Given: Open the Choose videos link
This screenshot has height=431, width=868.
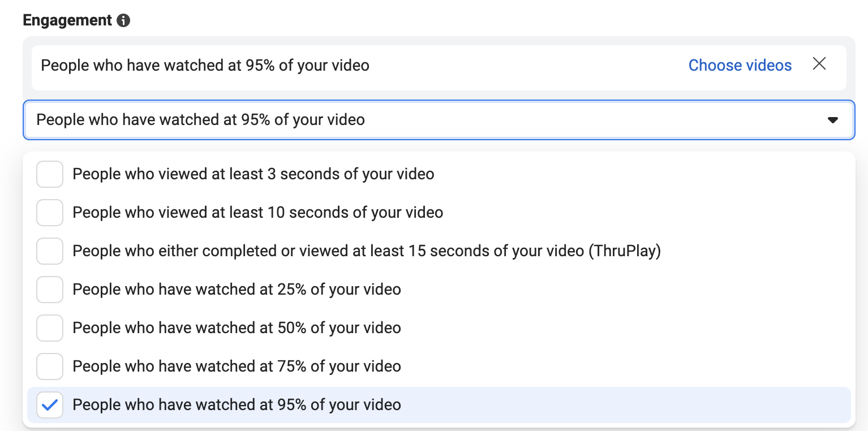Looking at the screenshot, I should (740, 66).
